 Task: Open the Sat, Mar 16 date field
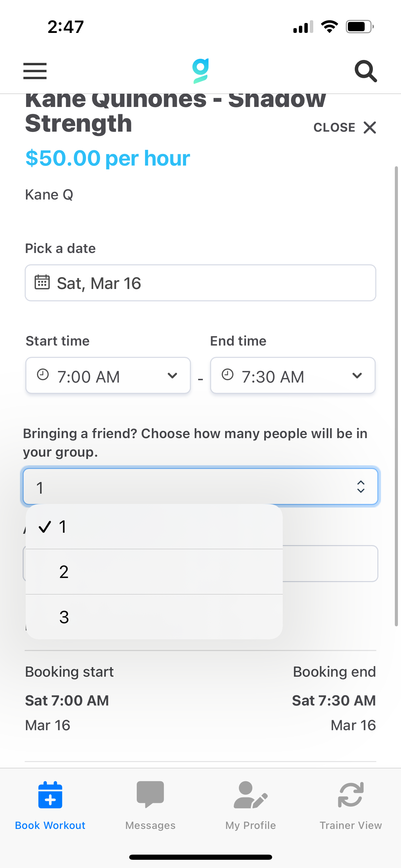(200, 283)
